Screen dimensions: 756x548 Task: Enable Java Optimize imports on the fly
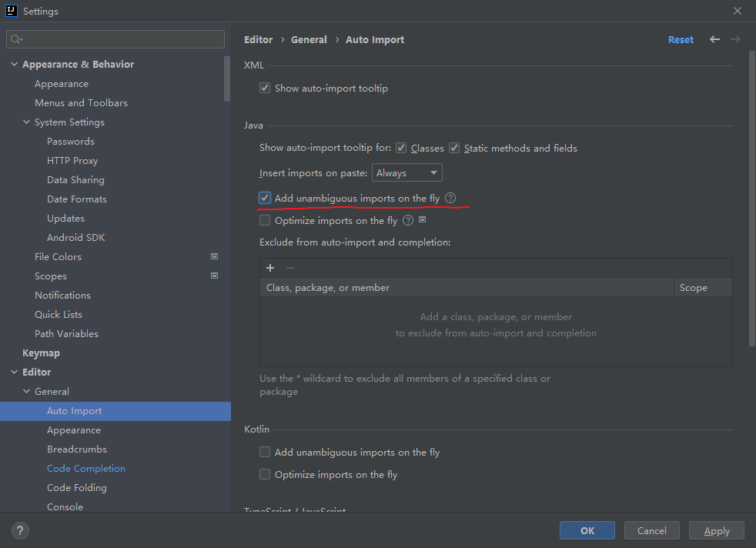coord(265,221)
